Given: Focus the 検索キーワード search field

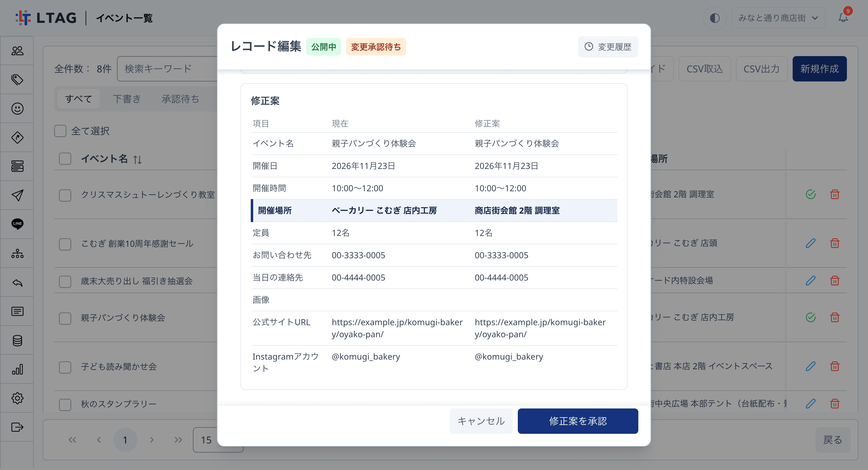Looking at the screenshot, I should click(167, 69).
